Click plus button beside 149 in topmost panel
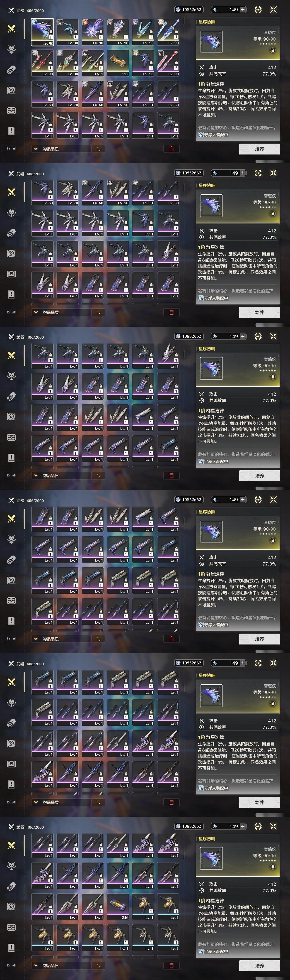The image size is (290, 980). coord(243,10)
